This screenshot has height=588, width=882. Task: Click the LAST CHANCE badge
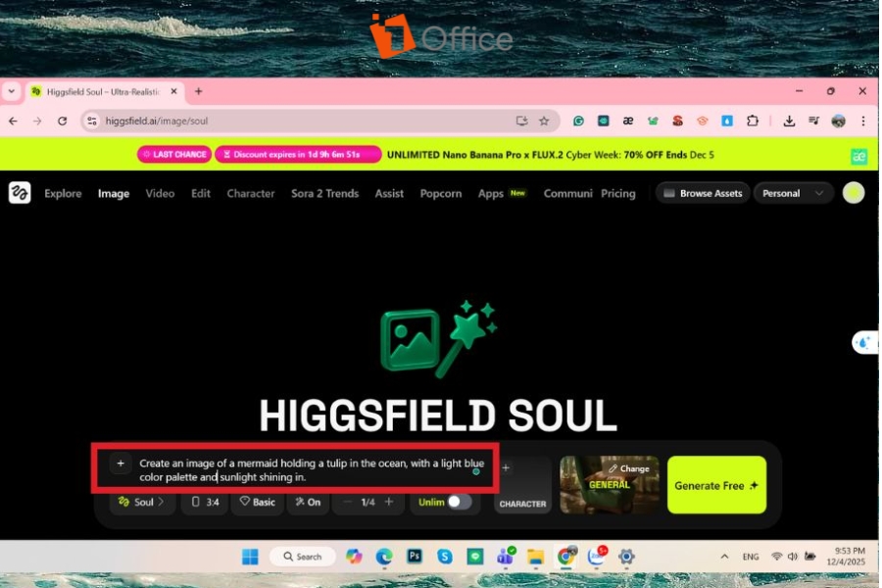click(174, 154)
